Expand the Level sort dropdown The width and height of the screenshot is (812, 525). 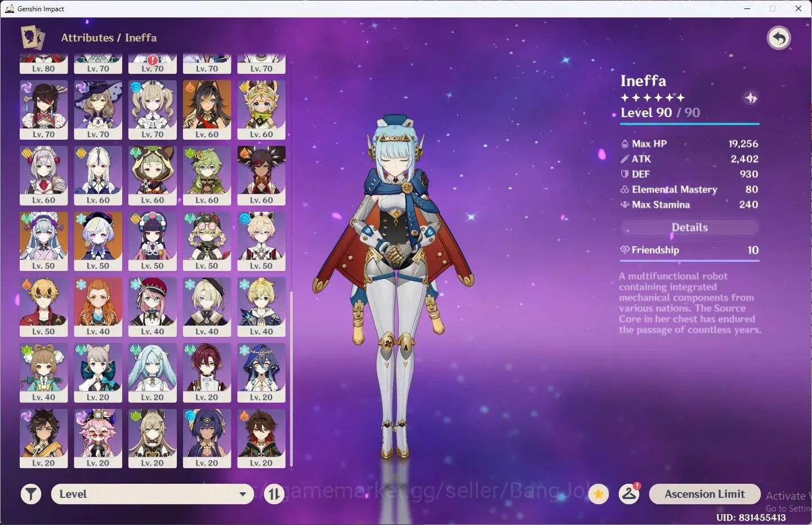[x=153, y=494]
